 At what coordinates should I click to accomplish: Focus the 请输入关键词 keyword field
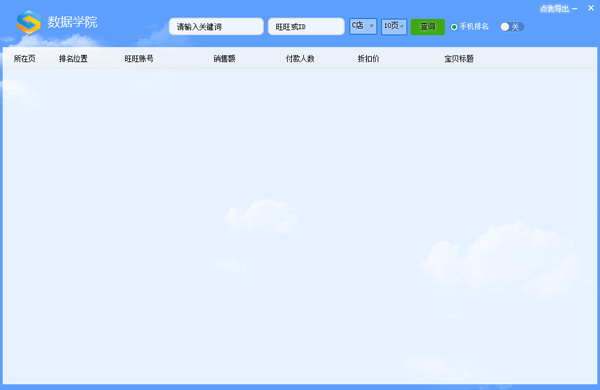[216, 26]
